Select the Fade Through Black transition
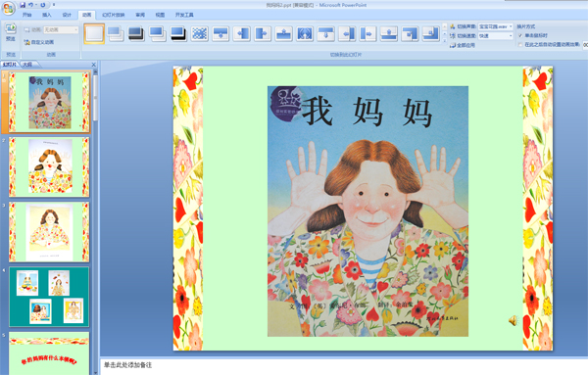This screenshot has width=588, height=375. 136,33
